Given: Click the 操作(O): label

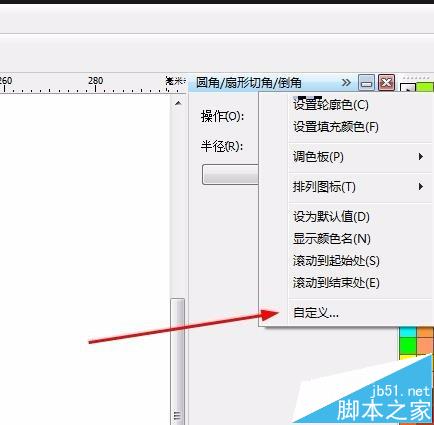Looking at the screenshot, I should coord(223,116).
